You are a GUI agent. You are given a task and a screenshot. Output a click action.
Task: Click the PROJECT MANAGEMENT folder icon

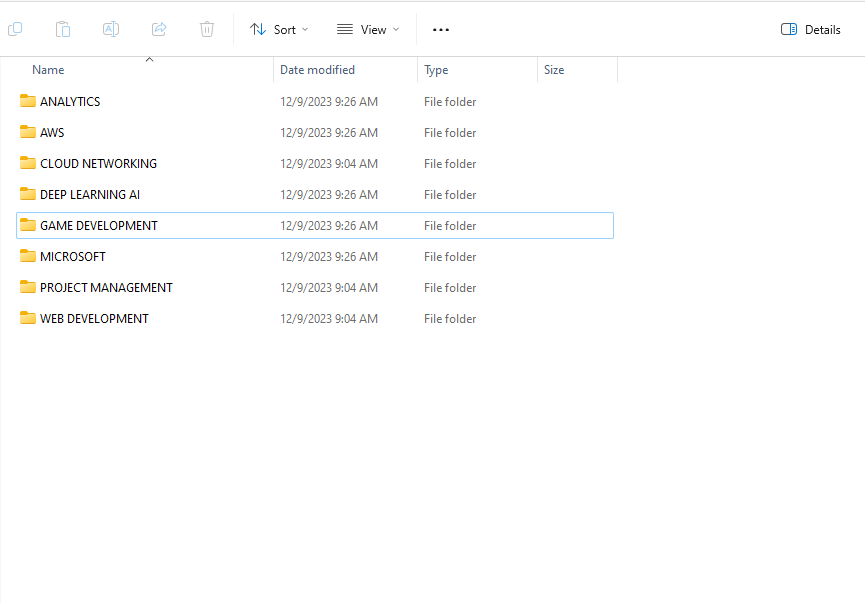28,287
